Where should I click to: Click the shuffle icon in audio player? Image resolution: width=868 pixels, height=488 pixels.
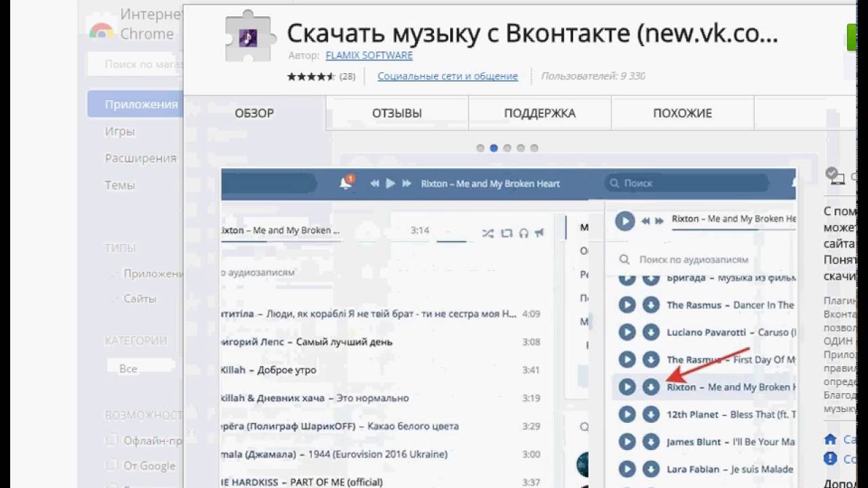tap(488, 233)
